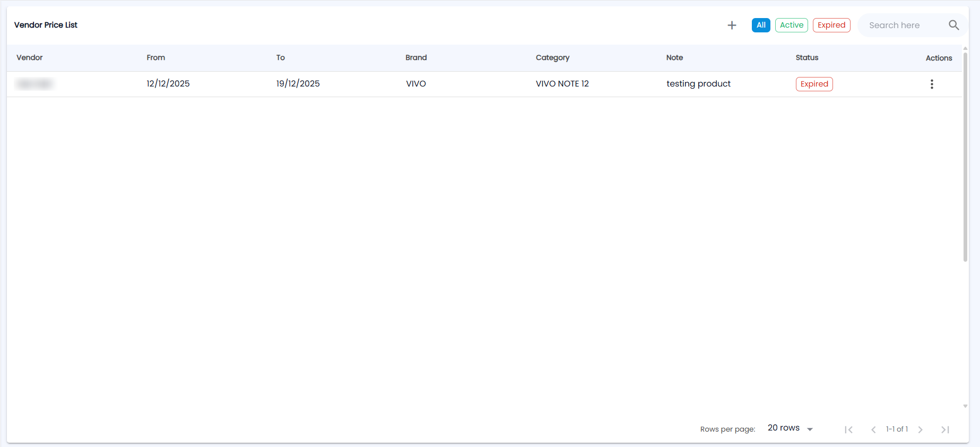
Task: Sort by Vendor column header
Action: [x=30, y=57]
